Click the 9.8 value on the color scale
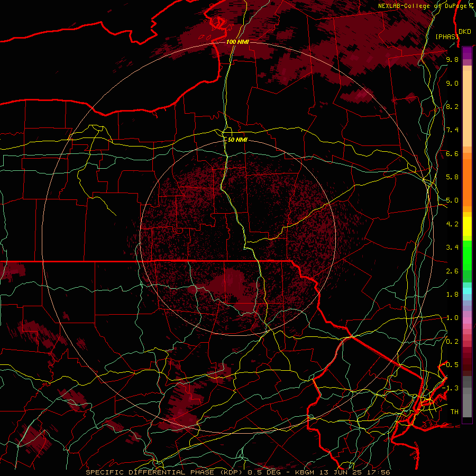The height and width of the screenshot is (476, 476). coord(452,59)
